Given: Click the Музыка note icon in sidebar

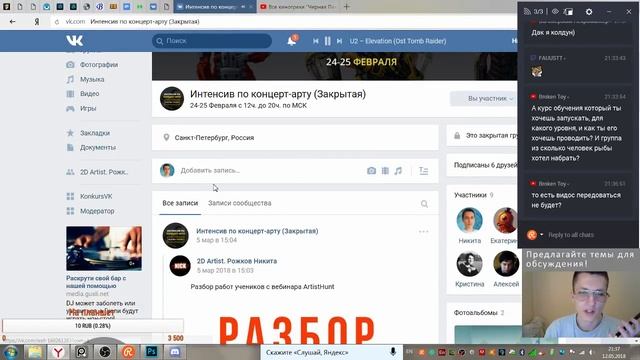Looking at the screenshot, I should click(x=70, y=79).
